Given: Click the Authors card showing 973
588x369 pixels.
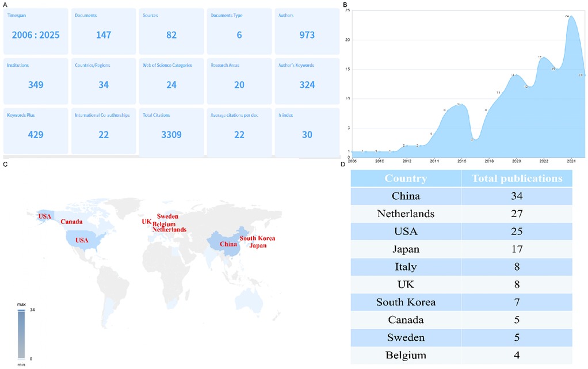Looking at the screenshot, I should (x=307, y=32).
